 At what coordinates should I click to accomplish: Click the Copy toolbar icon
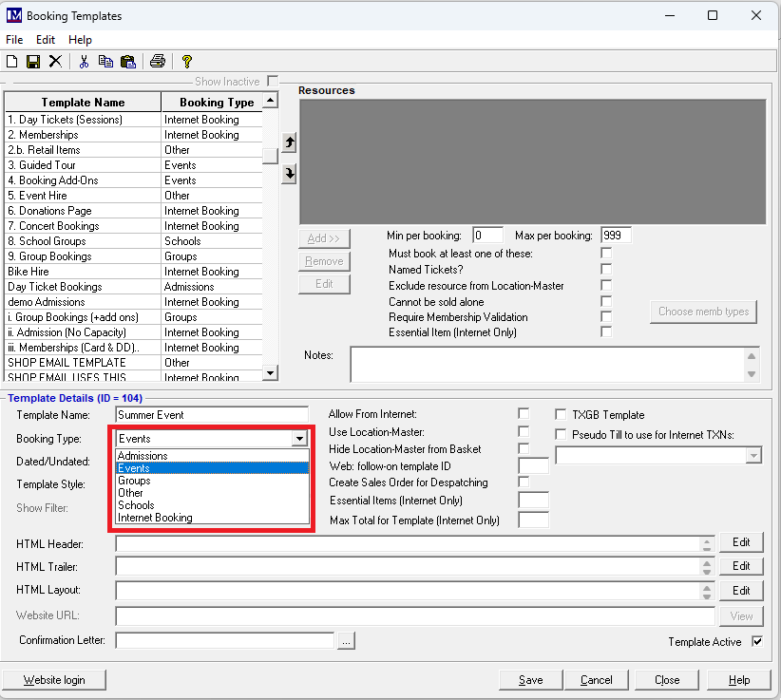pos(105,62)
